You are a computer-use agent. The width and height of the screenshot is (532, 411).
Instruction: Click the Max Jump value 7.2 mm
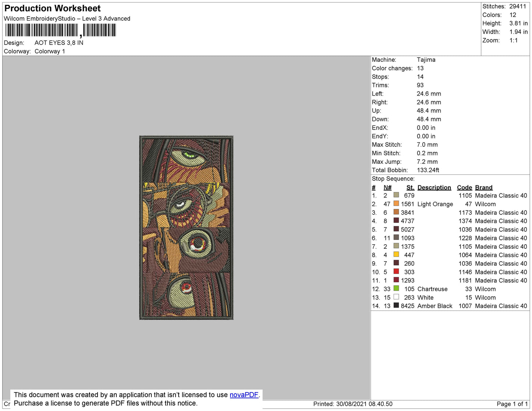pyautogui.click(x=427, y=162)
